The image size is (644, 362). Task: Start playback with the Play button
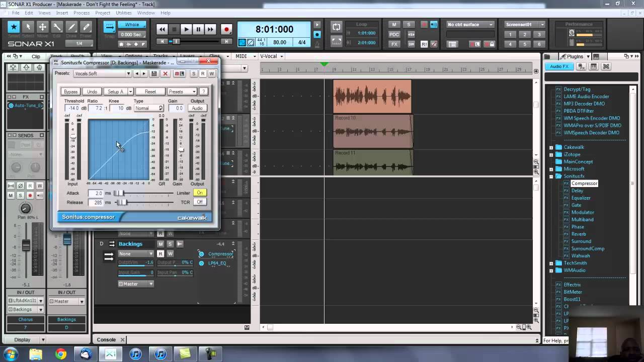[x=186, y=30]
